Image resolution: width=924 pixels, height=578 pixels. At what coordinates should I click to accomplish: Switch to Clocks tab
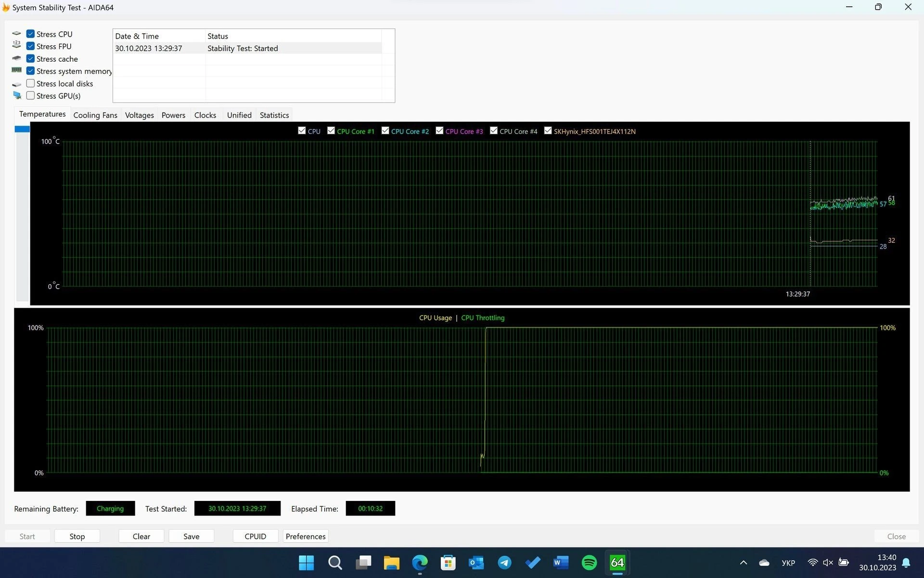pyautogui.click(x=205, y=115)
